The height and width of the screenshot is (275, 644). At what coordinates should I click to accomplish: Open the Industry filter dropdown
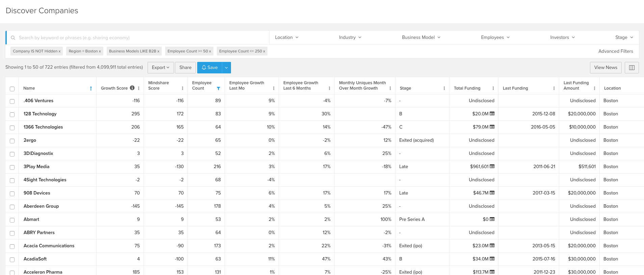click(350, 38)
